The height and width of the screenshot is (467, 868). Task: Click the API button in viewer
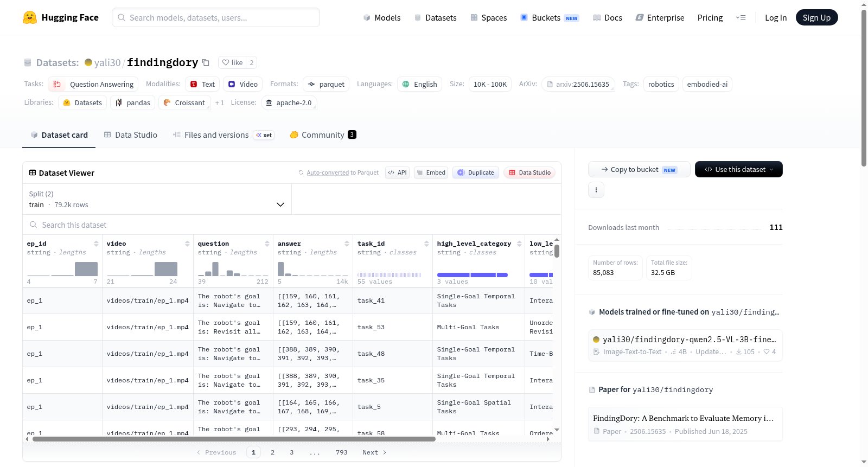click(397, 172)
